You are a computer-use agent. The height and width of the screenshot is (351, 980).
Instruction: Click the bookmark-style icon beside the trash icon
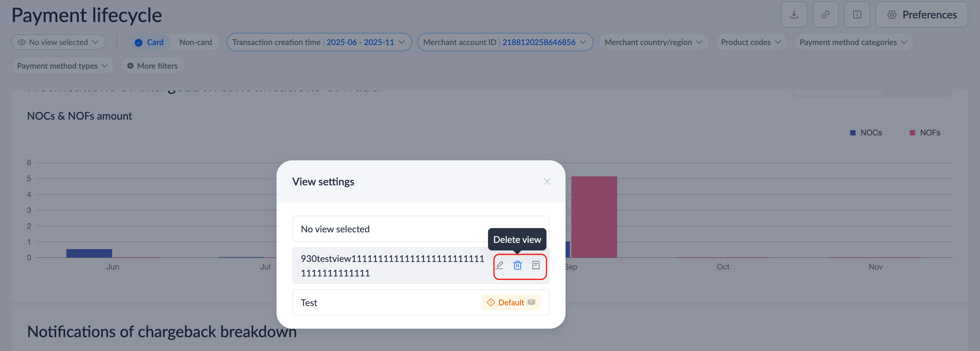536,265
